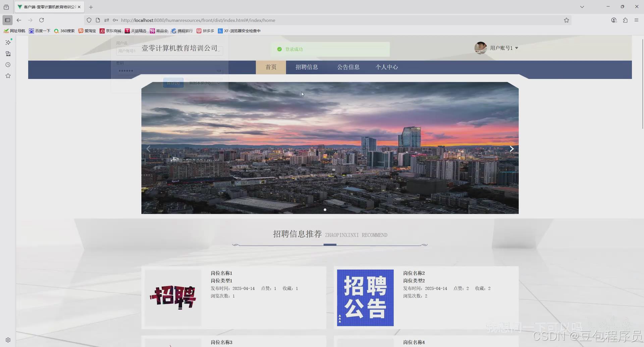Open the 爱淘宝 bookmark
The image size is (644, 347).
coord(87,31)
